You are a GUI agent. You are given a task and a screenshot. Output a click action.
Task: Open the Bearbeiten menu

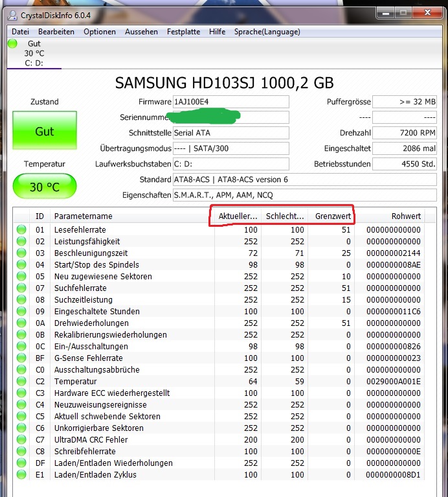click(56, 32)
